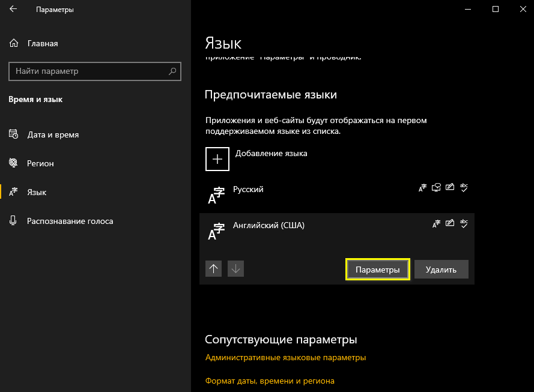Click the language pack icon for Английский (США)
Viewport: 534px width, 392px height.
coord(436,223)
